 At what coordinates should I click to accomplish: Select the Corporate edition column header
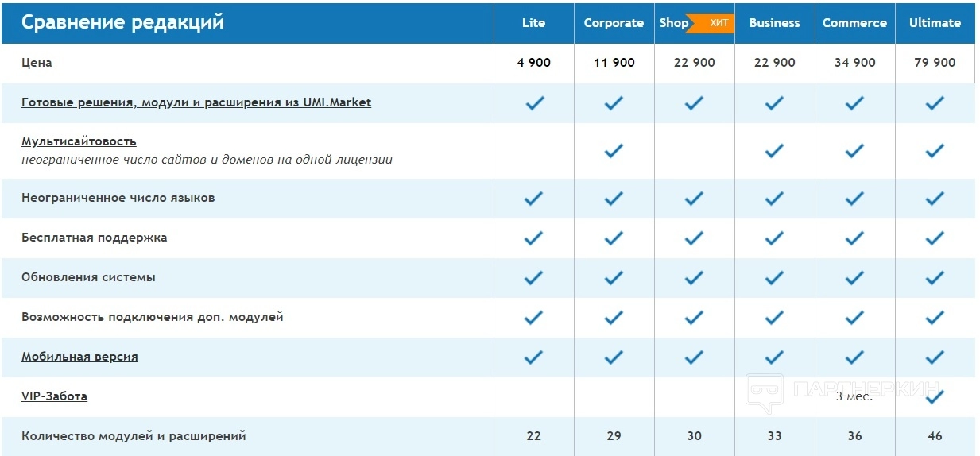tap(614, 23)
